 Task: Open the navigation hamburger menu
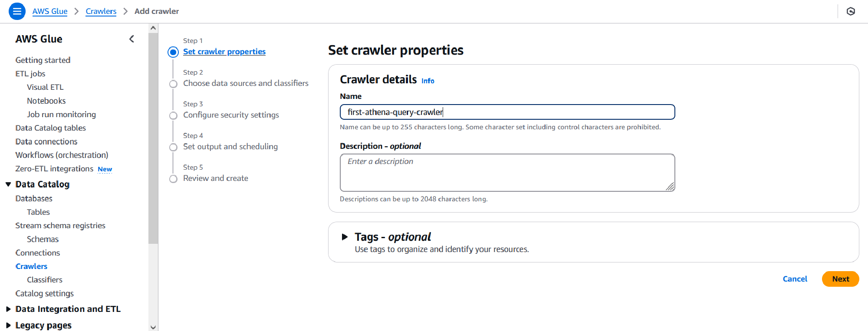[16, 11]
